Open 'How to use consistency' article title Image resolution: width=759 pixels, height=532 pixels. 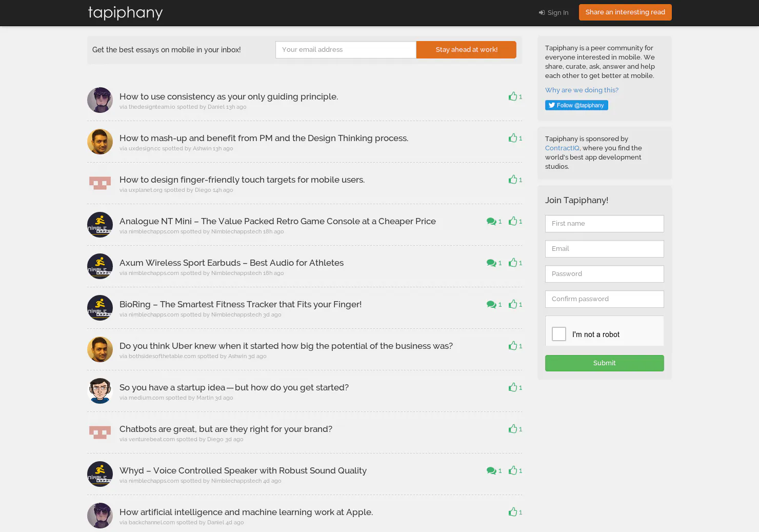(x=229, y=96)
